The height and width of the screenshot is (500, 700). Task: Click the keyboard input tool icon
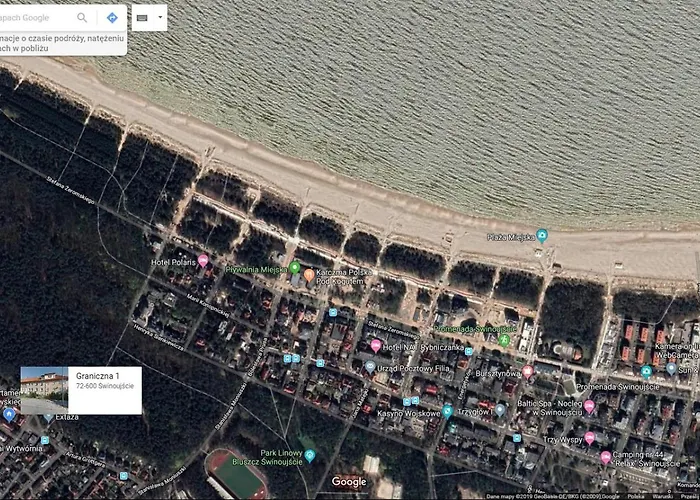click(x=142, y=18)
